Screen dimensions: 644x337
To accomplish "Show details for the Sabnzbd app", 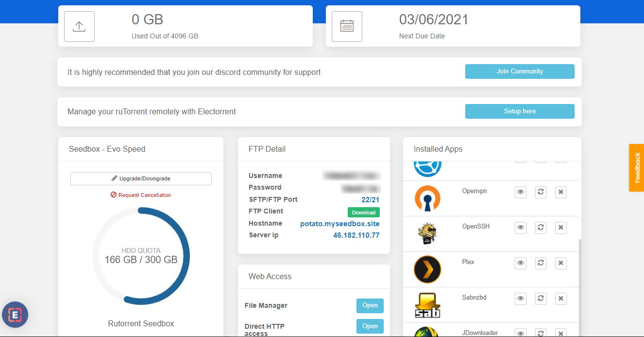I will (x=520, y=299).
